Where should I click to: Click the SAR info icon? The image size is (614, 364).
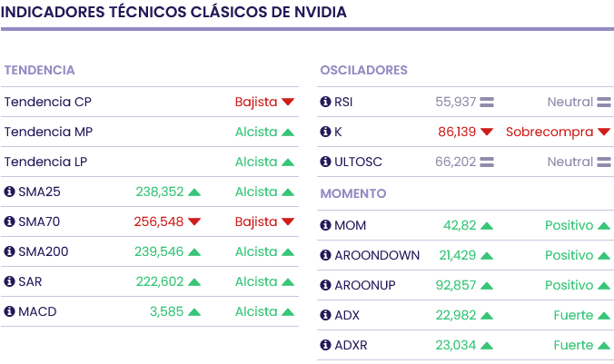coord(10,281)
